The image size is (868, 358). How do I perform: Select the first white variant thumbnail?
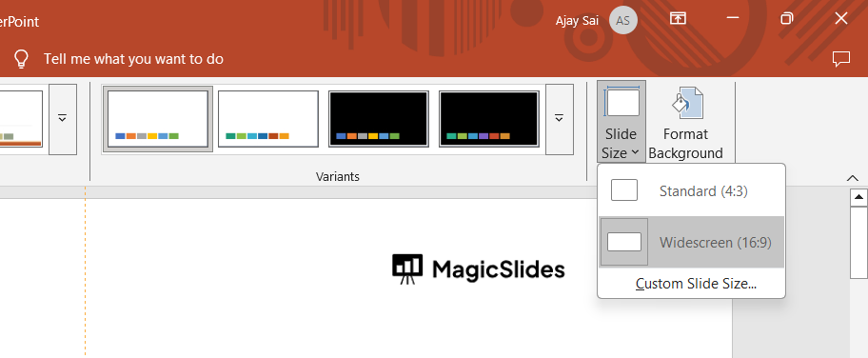pos(157,119)
